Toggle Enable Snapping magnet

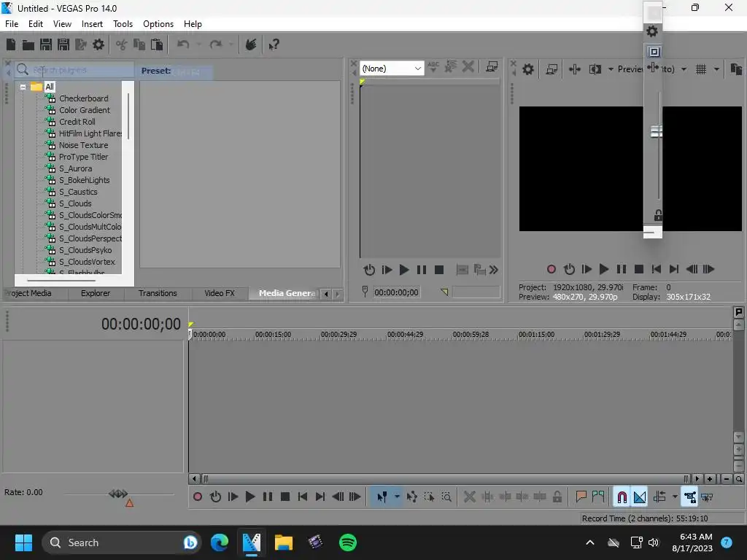[x=622, y=497]
